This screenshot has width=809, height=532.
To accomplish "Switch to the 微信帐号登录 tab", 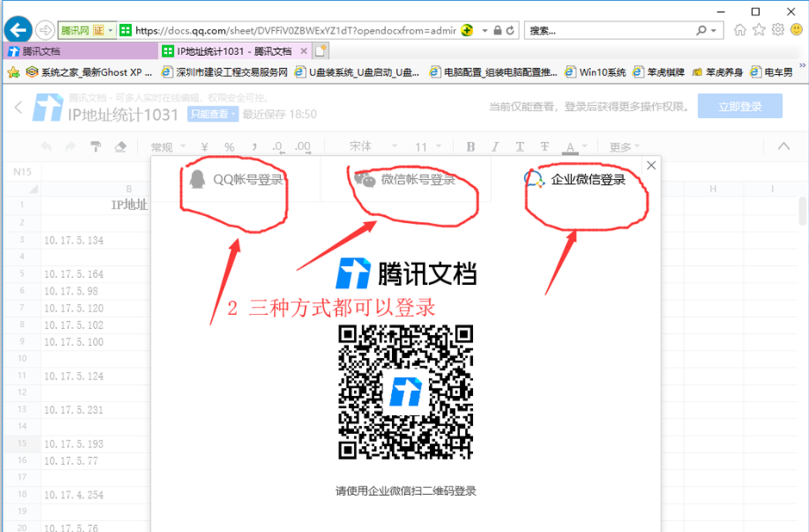I will coord(407,180).
